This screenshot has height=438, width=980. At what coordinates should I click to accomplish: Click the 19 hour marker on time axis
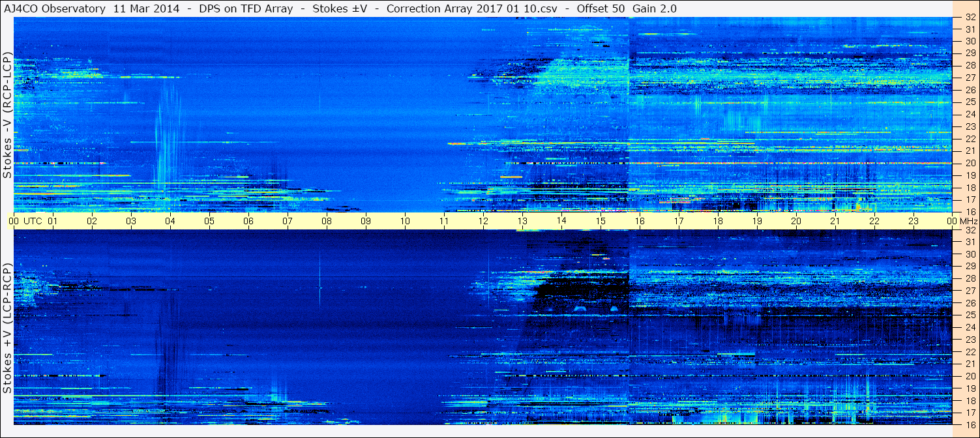[x=757, y=221]
